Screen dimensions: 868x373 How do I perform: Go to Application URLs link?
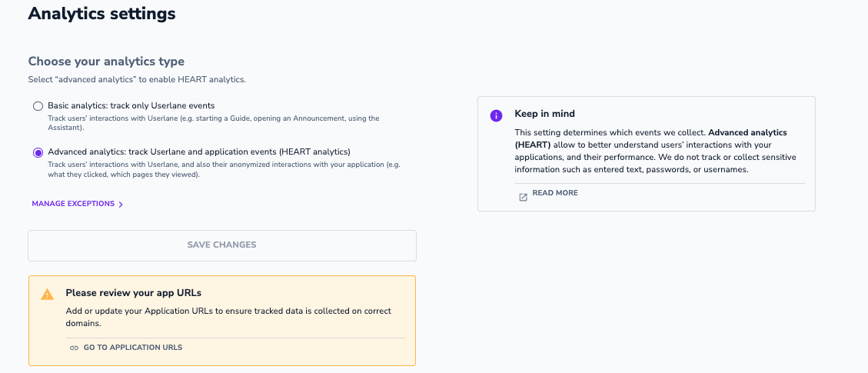tap(132, 348)
